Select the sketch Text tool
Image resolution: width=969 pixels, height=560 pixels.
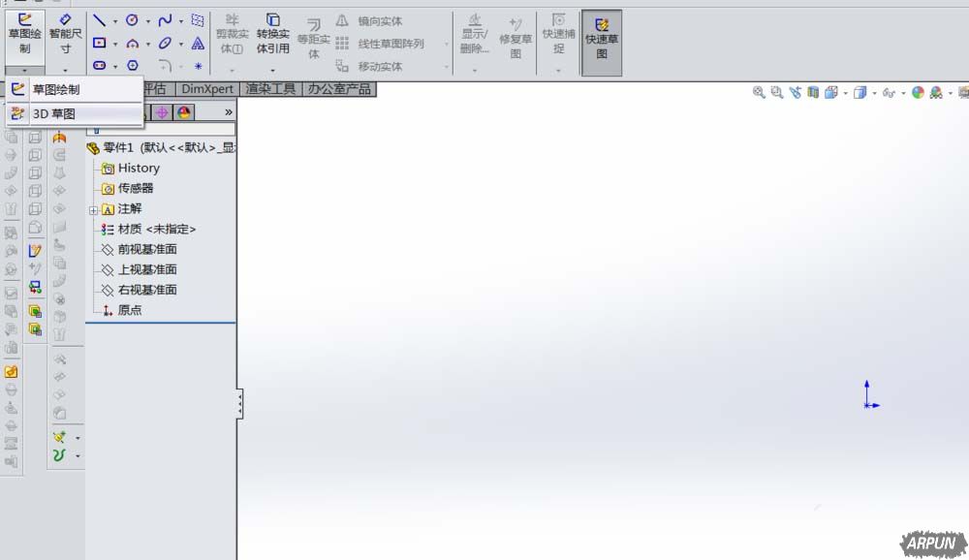click(x=198, y=44)
